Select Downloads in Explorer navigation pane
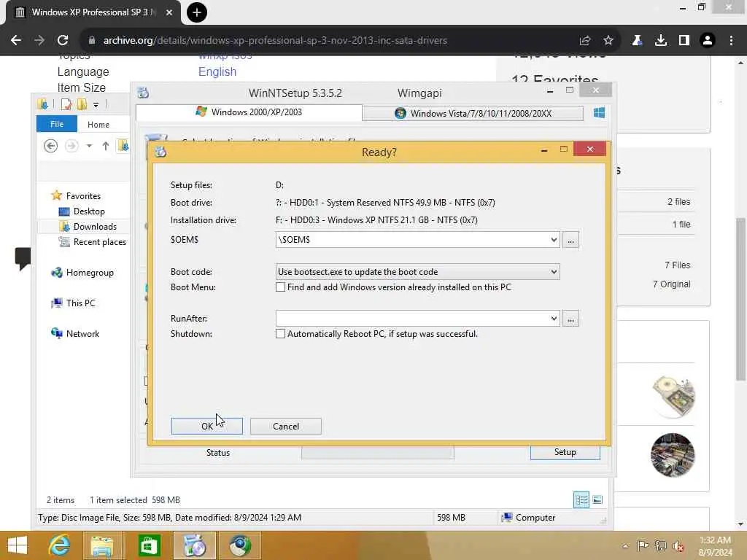The width and height of the screenshot is (747, 560). pyautogui.click(x=94, y=227)
